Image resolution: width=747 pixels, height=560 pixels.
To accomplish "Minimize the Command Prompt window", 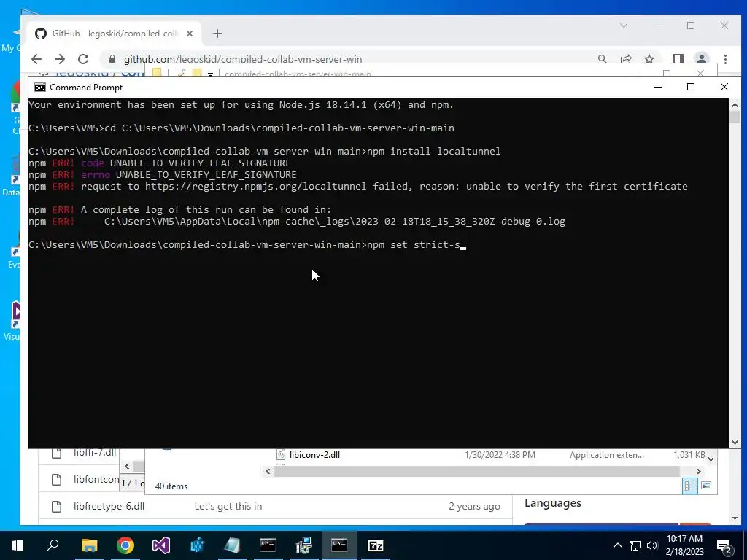I will click(x=658, y=87).
